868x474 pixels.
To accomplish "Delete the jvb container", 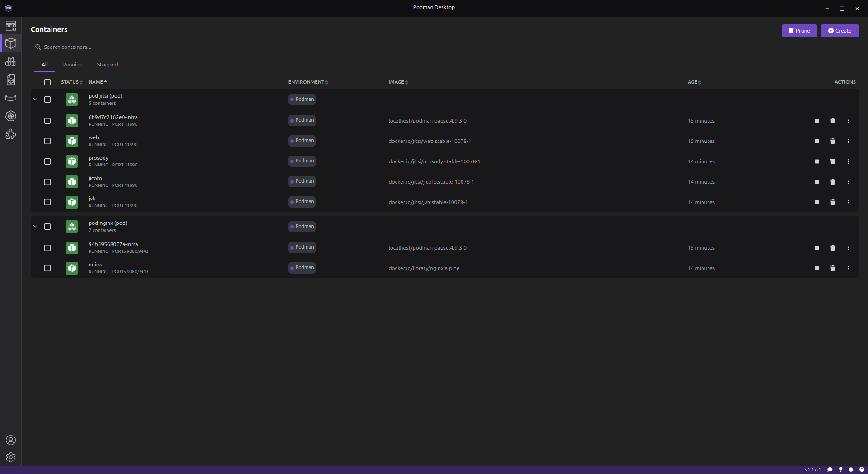I will pyautogui.click(x=833, y=202).
